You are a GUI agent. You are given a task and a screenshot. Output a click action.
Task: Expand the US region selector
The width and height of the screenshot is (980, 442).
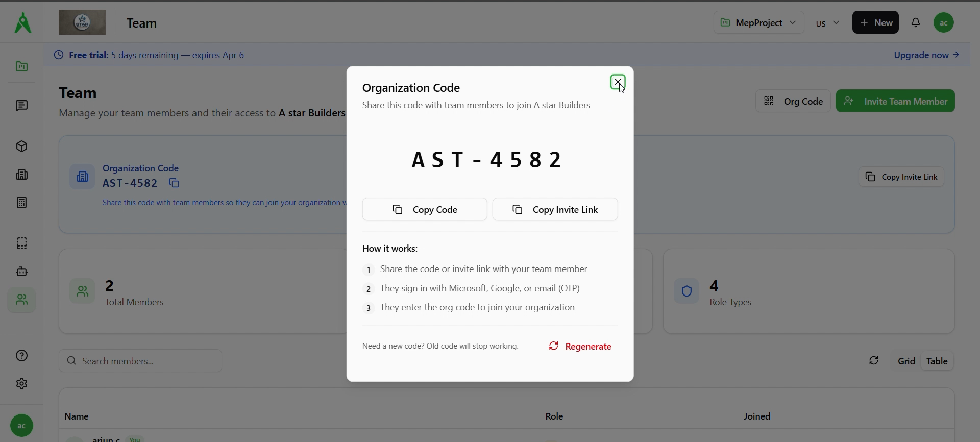pos(827,23)
